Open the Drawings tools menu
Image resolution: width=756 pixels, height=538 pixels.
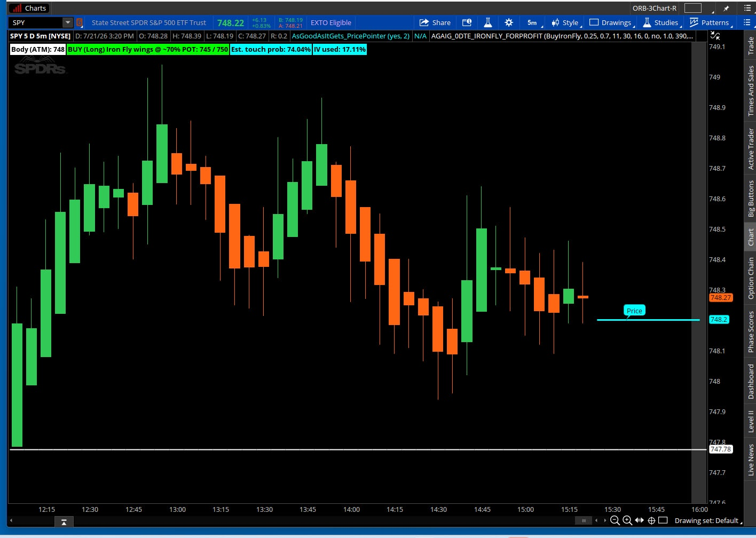tap(611, 22)
